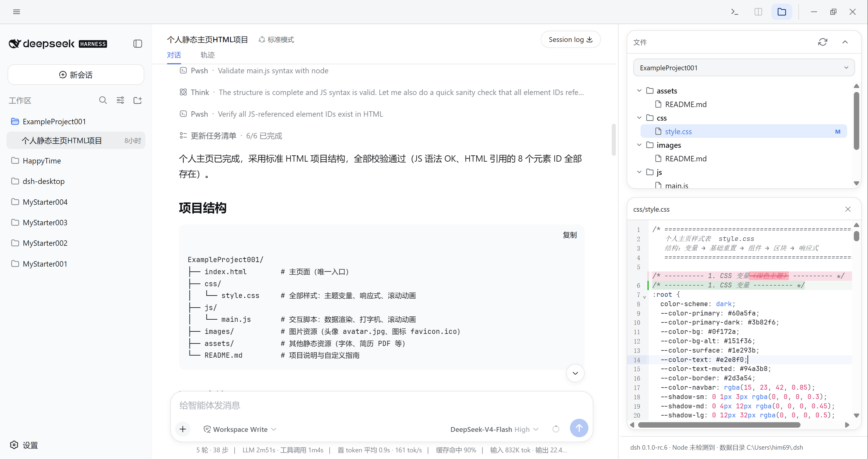Open the style.css file

[743, 131]
